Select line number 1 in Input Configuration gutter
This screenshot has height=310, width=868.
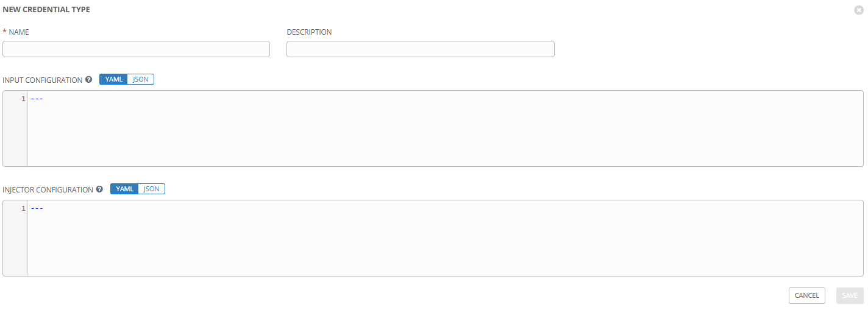[23, 99]
